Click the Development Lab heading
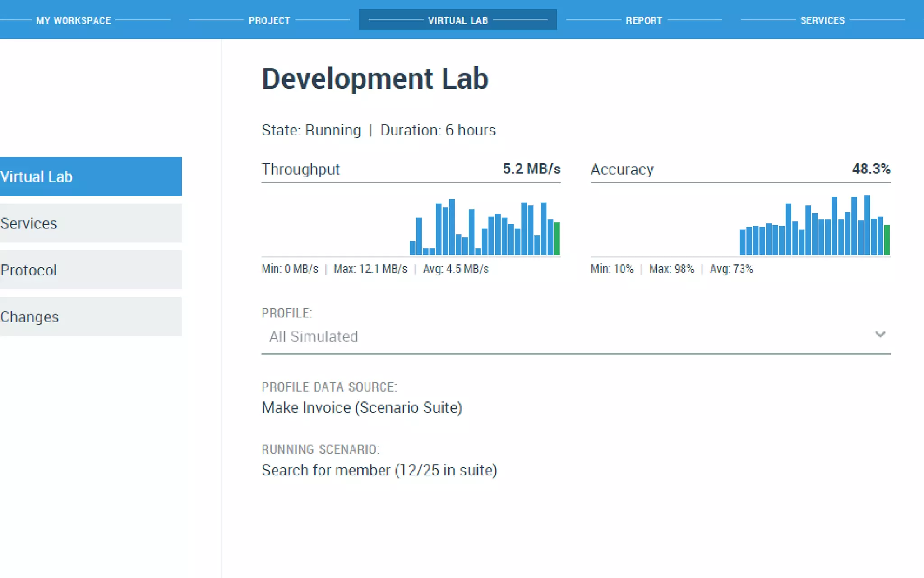 click(375, 79)
